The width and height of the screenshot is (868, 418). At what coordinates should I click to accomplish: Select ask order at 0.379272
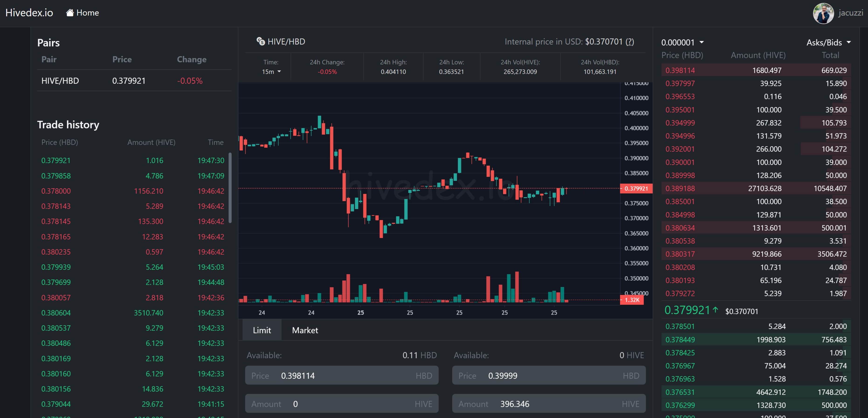click(x=756, y=293)
